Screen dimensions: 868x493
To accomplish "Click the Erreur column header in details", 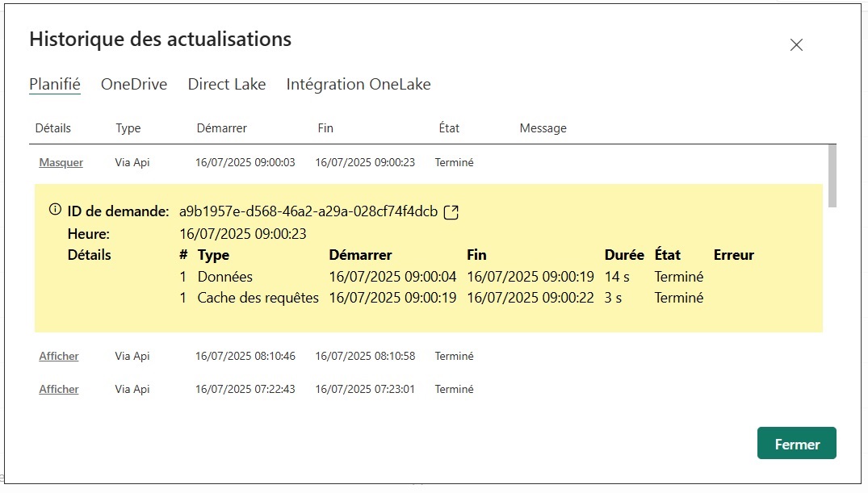I will [x=733, y=255].
